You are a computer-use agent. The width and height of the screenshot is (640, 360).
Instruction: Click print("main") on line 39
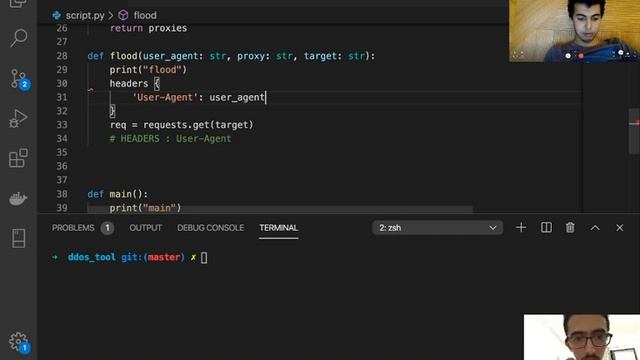(x=145, y=208)
